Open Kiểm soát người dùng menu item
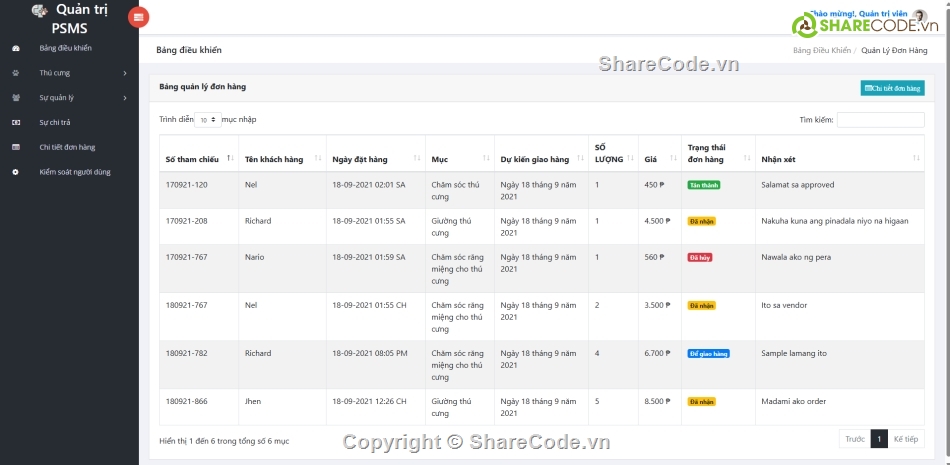 (x=75, y=172)
